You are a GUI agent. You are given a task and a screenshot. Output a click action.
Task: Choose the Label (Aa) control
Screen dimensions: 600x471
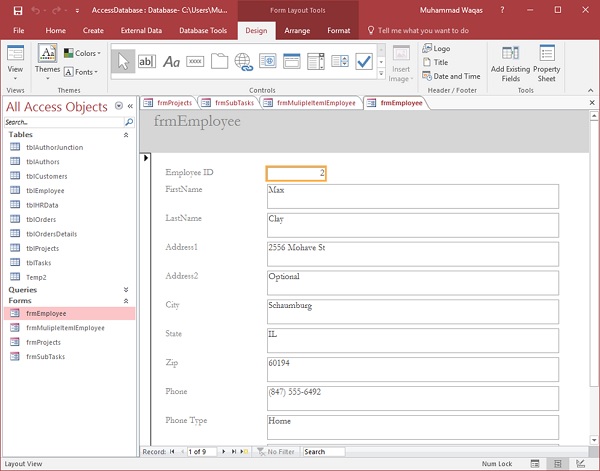pyautogui.click(x=172, y=62)
